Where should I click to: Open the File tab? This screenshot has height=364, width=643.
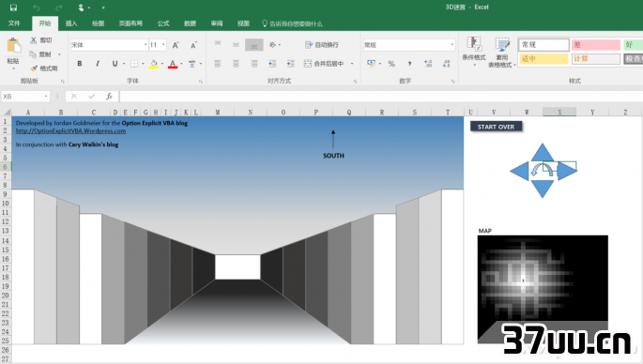(14, 23)
